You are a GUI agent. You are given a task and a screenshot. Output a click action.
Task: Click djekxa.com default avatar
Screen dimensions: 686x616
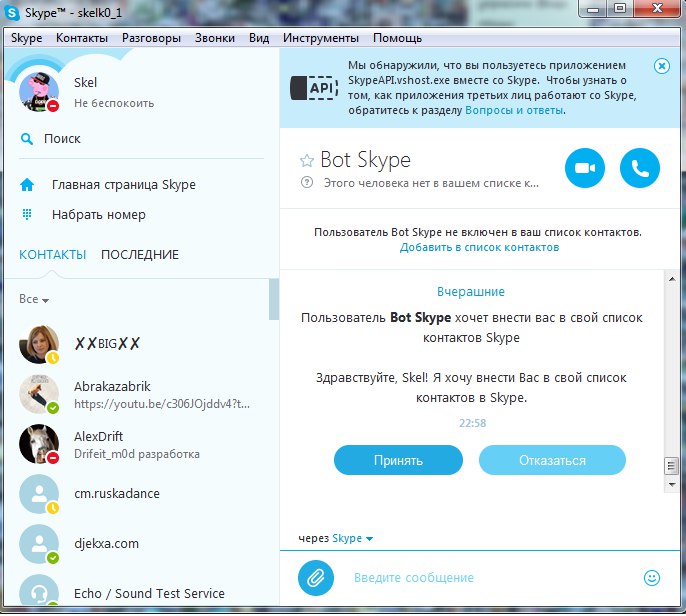pyautogui.click(x=39, y=544)
